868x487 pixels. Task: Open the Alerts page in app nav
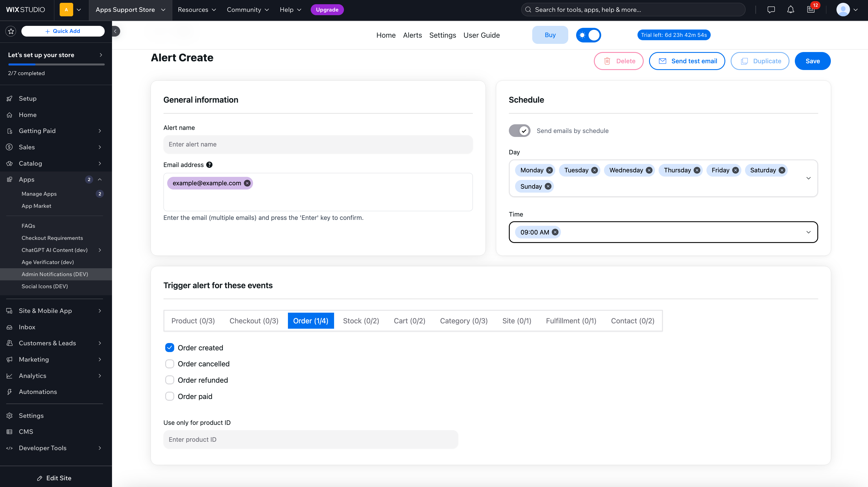[x=412, y=35]
